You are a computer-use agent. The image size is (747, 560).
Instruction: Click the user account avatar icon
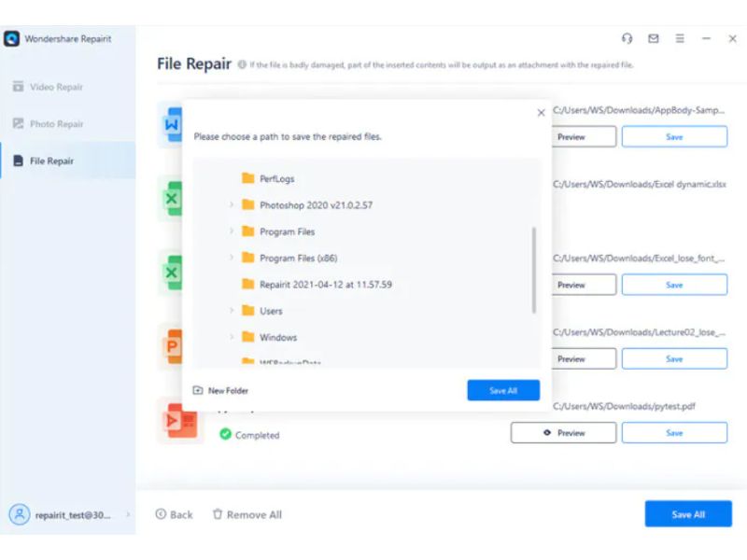pos(20,515)
